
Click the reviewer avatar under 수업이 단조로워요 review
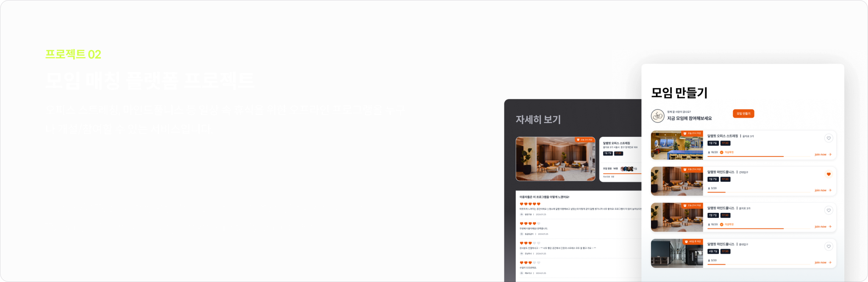[521, 273]
